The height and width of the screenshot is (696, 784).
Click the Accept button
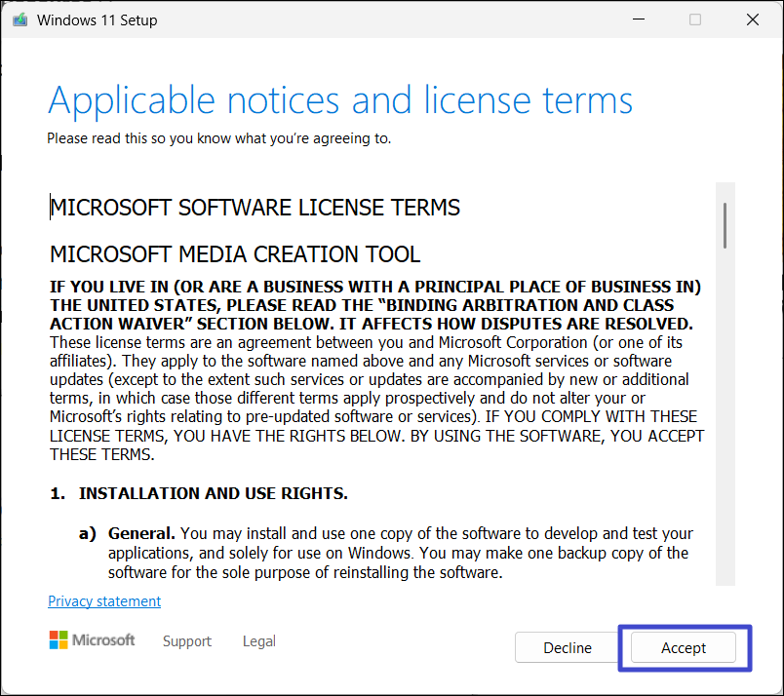(x=683, y=648)
